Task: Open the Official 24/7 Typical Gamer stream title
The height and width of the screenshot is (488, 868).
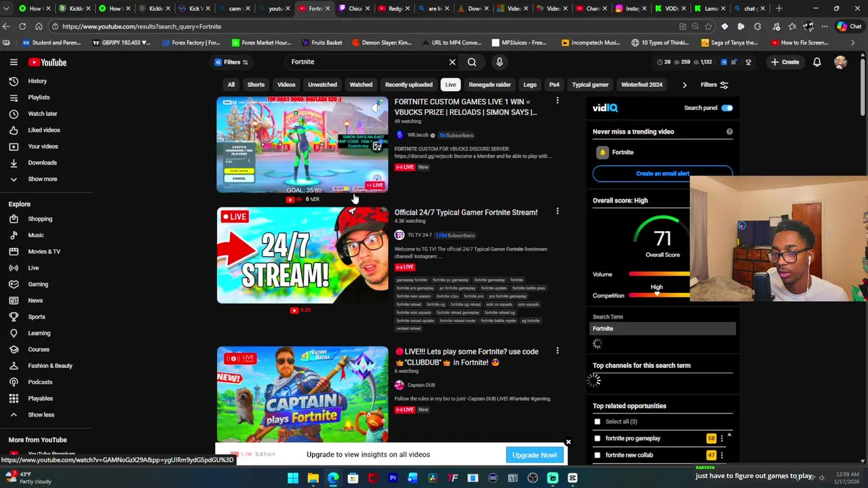Action: [466, 212]
